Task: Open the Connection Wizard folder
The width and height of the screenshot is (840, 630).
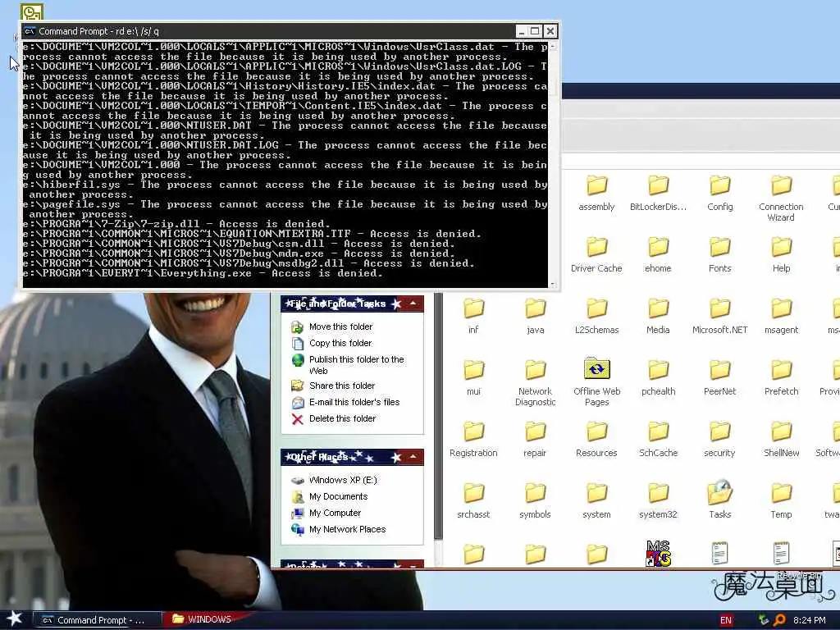Action: pos(781,199)
